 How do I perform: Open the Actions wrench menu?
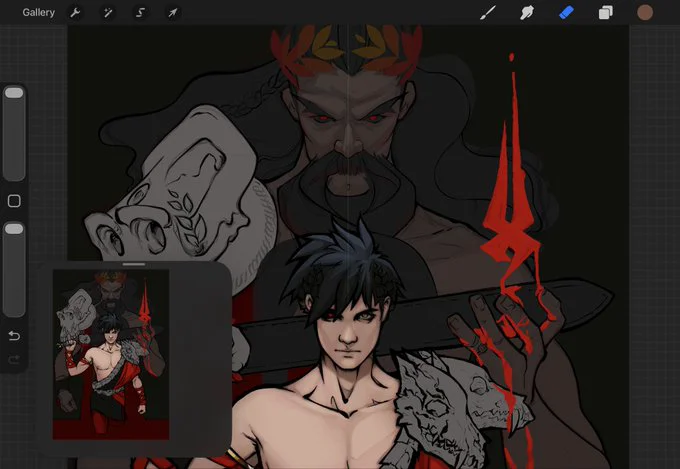click(75, 13)
